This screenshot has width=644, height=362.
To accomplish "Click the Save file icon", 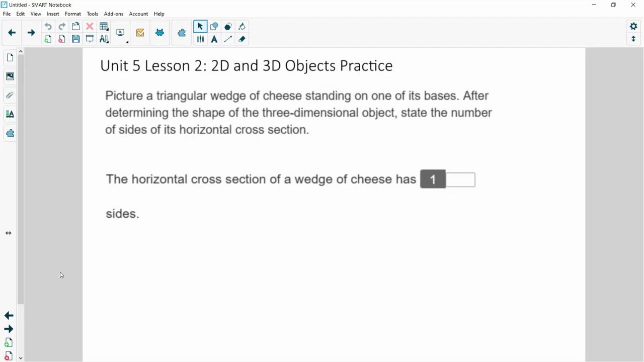I will pos(76,39).
